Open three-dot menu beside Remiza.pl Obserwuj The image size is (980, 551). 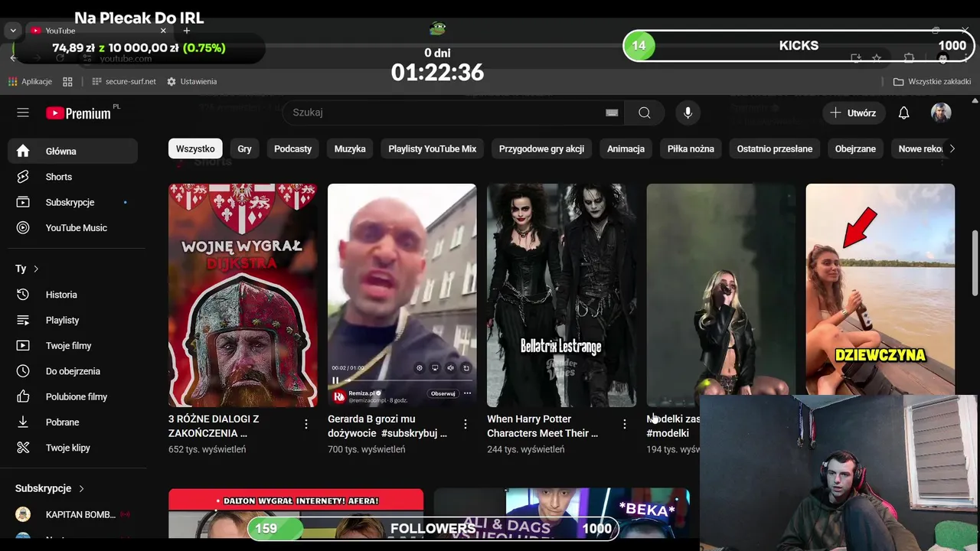(467, 393)
